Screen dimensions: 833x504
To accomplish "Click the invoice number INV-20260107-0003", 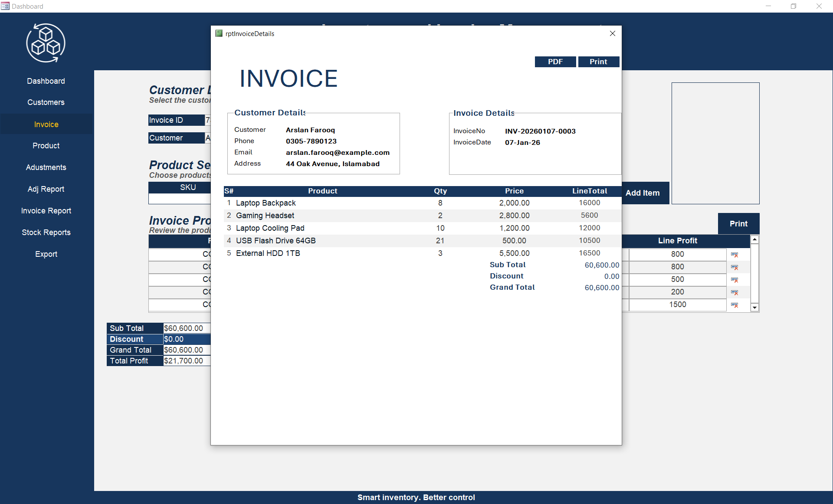I will [540, 131].
